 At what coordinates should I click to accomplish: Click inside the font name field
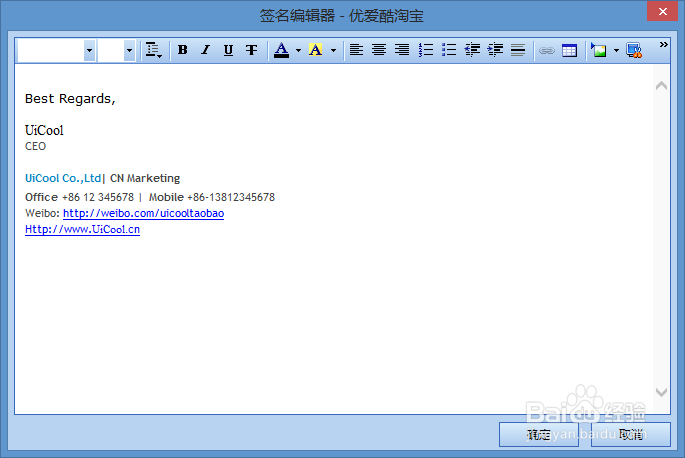pyautogui.click(x=51, y=50)
